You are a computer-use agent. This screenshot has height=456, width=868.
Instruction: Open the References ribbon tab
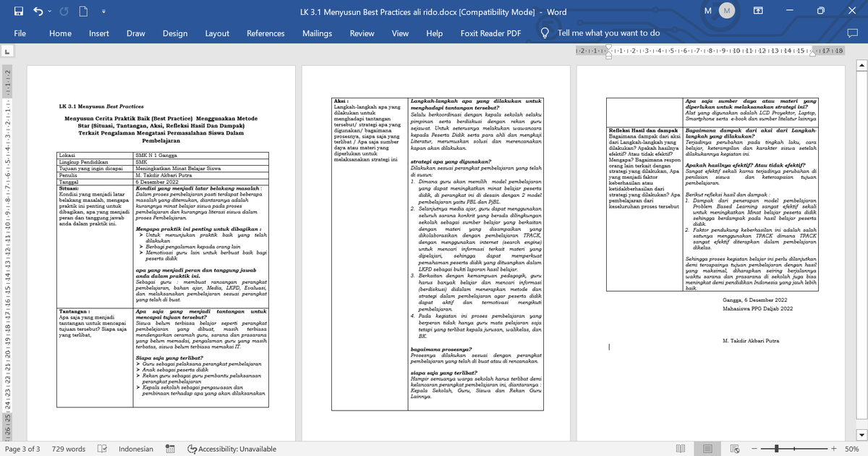coord(265,33)
